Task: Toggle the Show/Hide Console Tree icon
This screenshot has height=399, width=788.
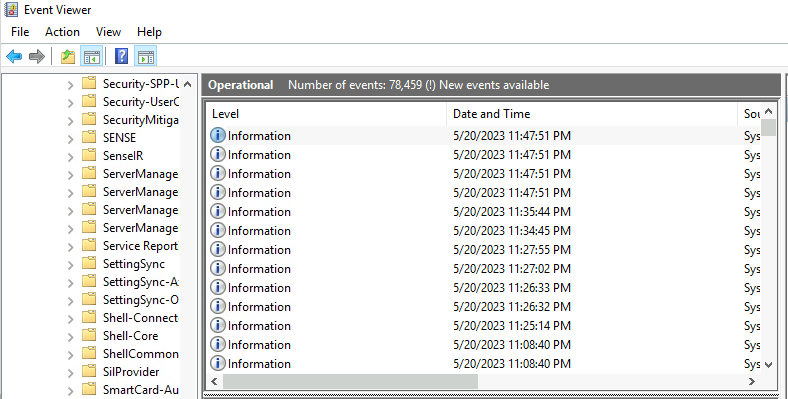Action: 91,56
